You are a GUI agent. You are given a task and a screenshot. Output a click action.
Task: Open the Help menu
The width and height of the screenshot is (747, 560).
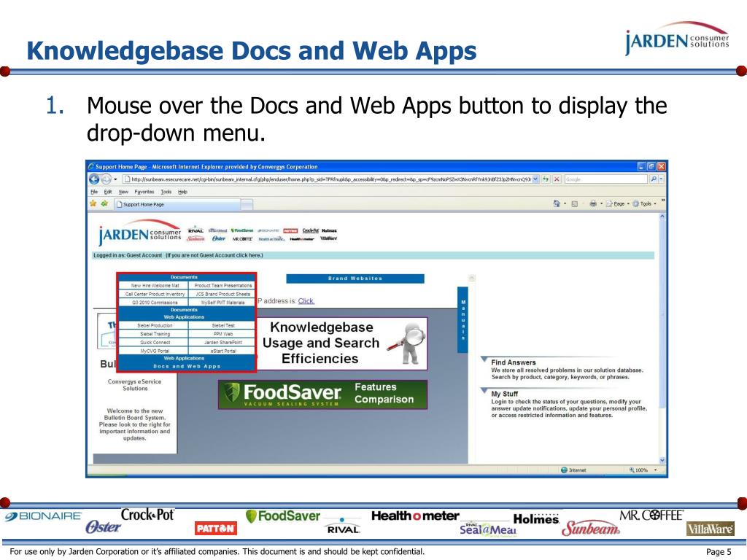click(x=182, y=192)
